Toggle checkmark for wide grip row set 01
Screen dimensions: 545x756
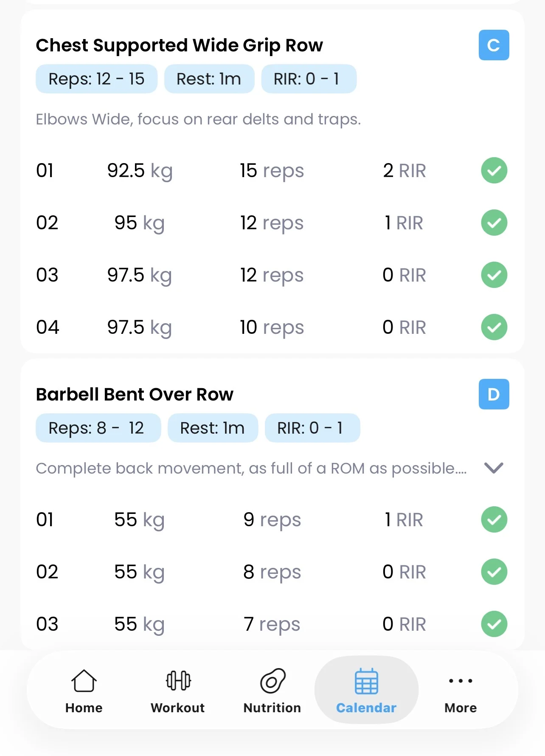(494, 170)
